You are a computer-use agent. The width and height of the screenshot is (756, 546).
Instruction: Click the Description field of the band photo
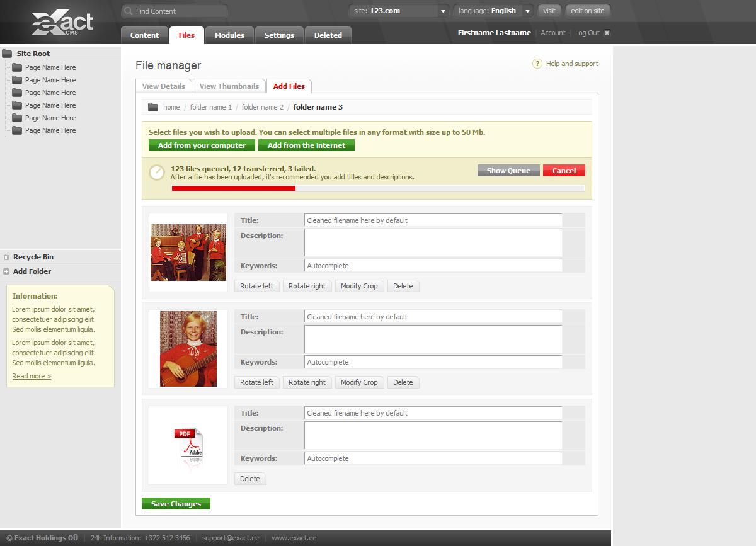click(433, 242)
